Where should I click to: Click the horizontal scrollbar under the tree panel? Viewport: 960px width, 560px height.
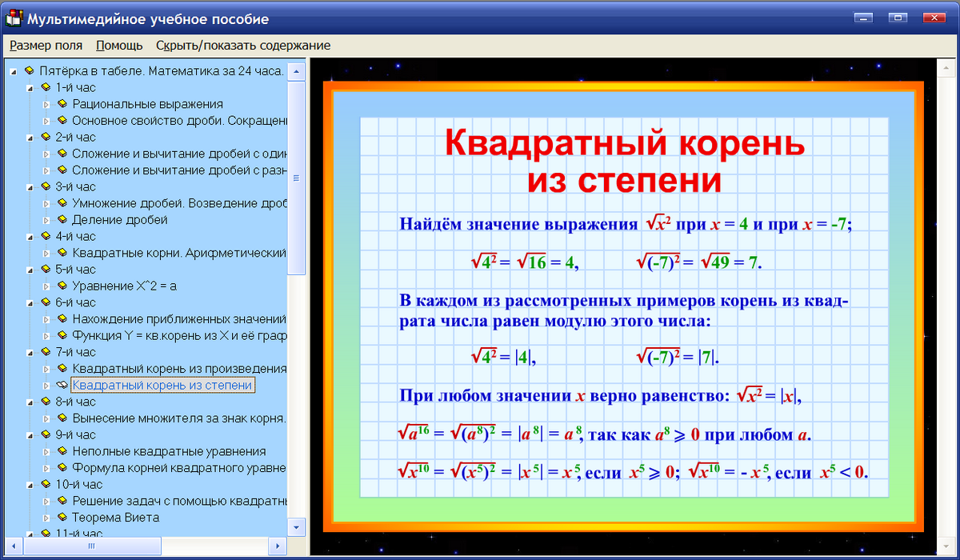click(92, 546)
